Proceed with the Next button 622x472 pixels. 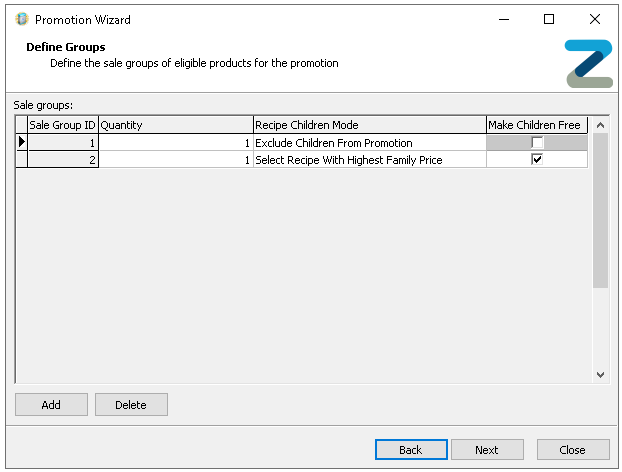487,450
